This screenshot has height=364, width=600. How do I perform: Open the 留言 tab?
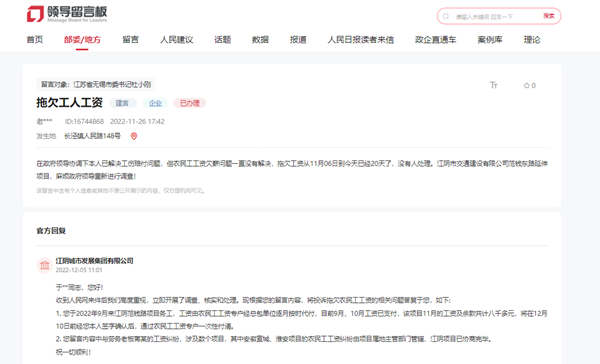(x=130, y=39)
